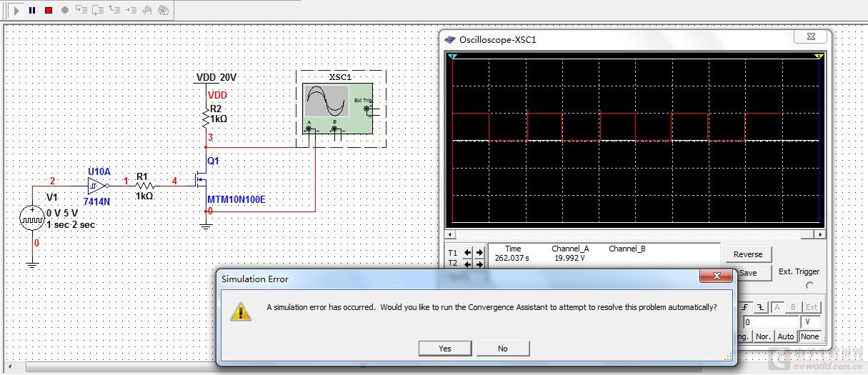Click the Step Out debug icon
The height and width of the screenshot is (375, 868).
[x=114, y=11]
